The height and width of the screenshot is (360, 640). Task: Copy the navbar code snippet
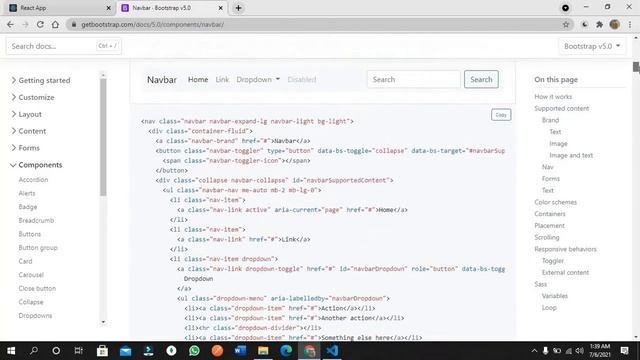[501, 115]
